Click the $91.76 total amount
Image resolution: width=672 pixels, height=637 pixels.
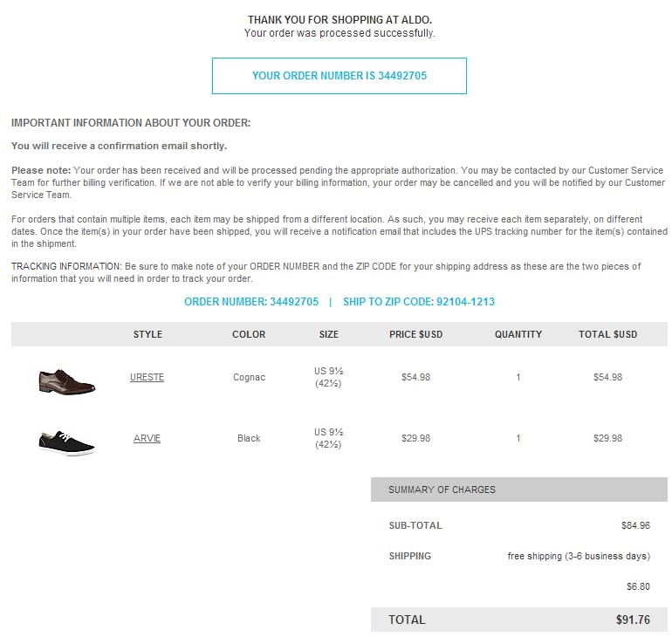point(633,620)
